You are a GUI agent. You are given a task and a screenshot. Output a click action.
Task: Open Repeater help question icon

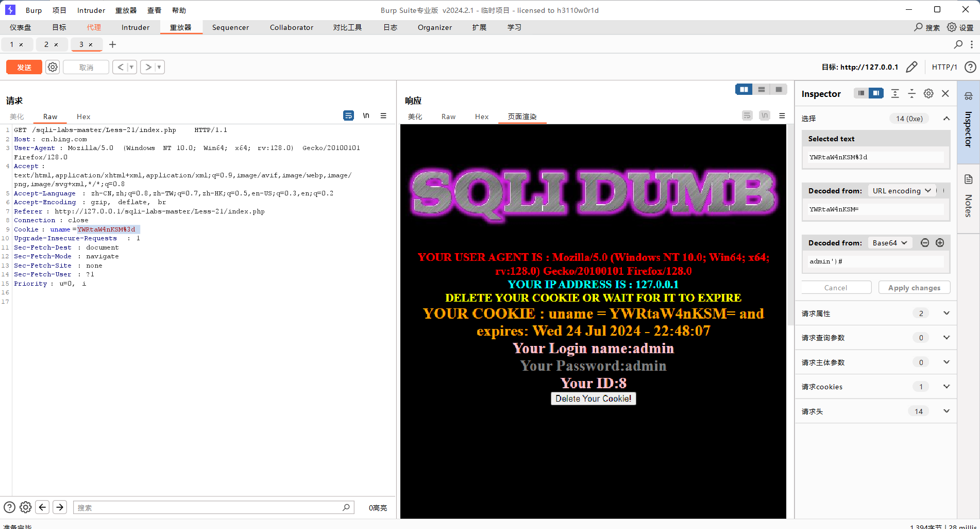970,67
